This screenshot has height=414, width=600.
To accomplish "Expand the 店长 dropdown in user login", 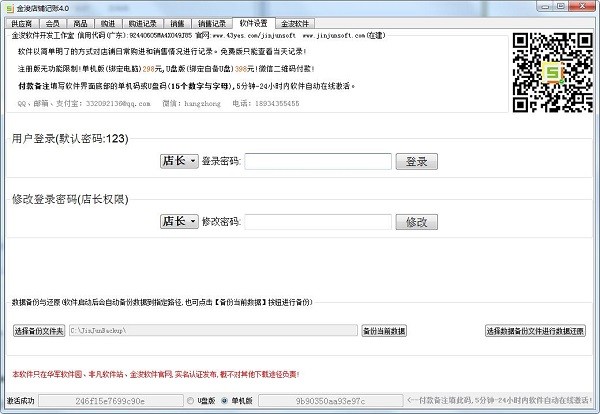I will (178, 161).
